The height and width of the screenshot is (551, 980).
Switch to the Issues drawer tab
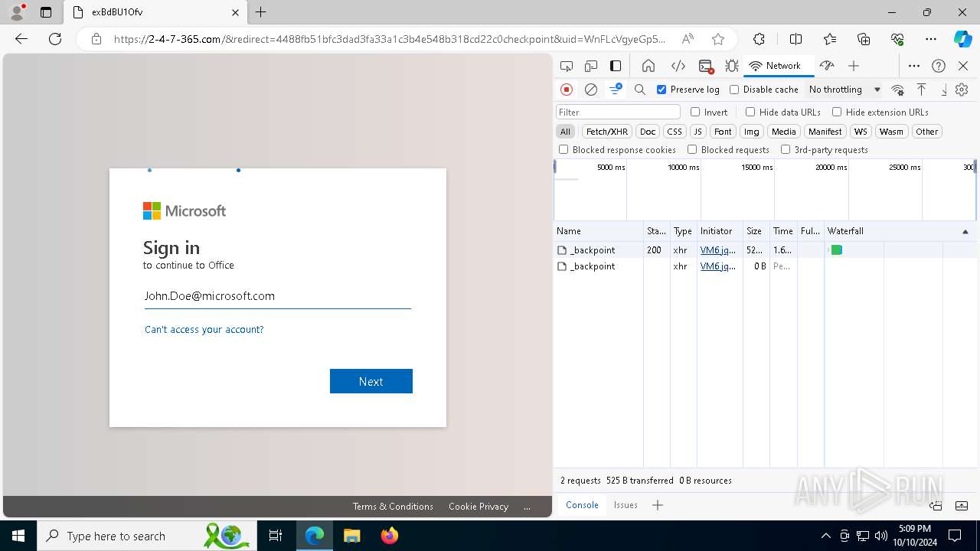(x=626, y=505)
